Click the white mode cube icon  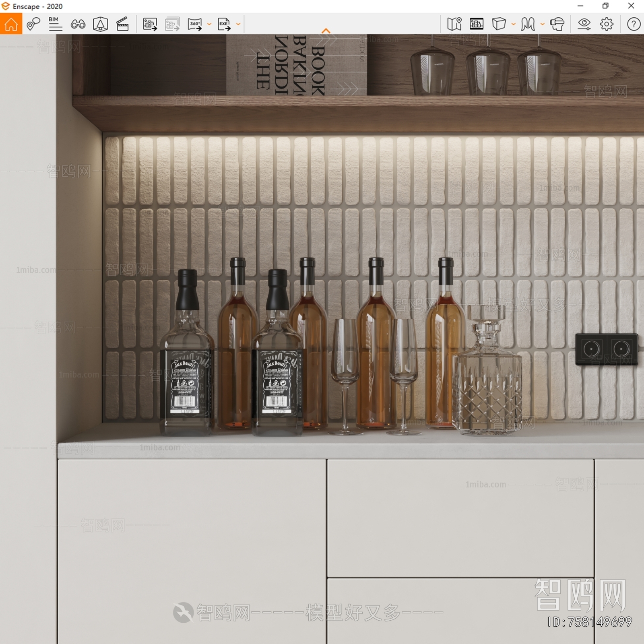pos(499,24)
